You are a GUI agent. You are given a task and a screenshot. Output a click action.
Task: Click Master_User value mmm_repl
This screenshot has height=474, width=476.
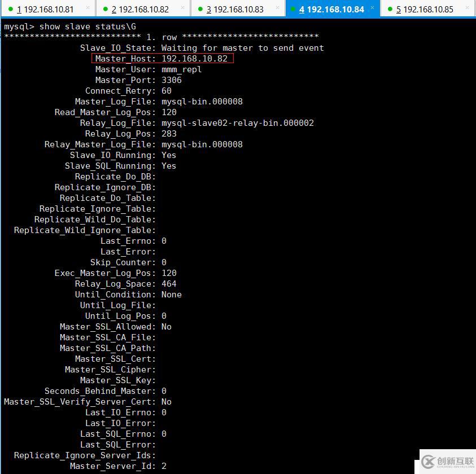click(182, 69)
